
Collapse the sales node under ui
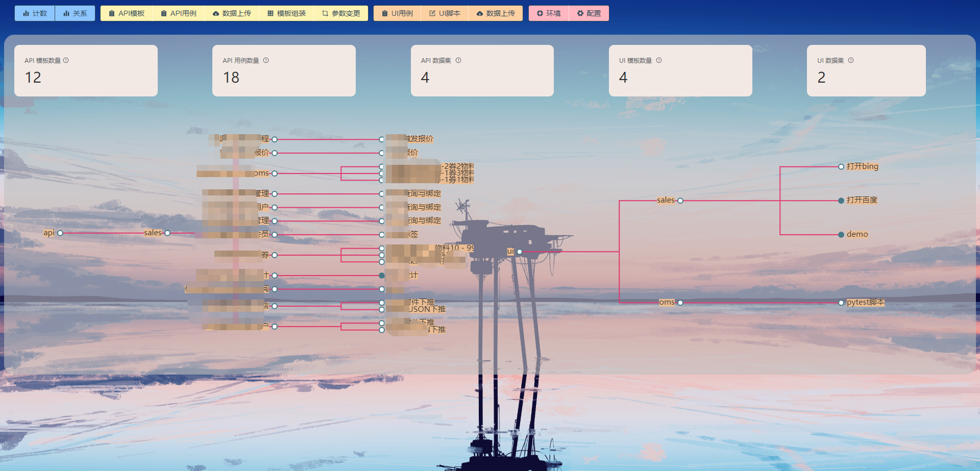point(680,201)
